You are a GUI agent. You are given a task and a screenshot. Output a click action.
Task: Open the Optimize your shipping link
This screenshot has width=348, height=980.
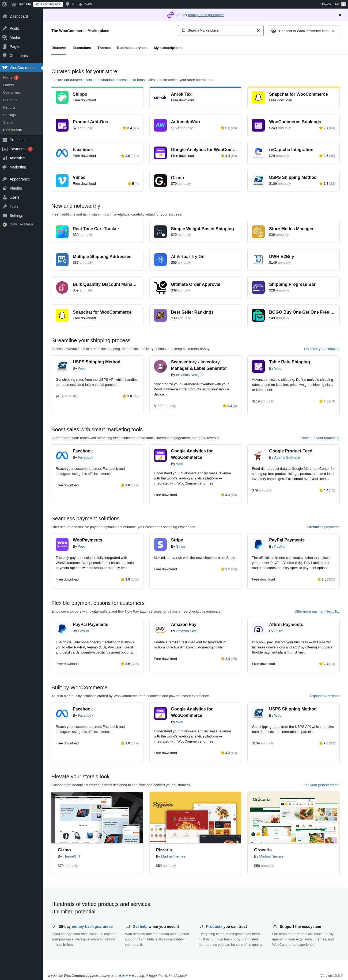[x=321, y=349]
